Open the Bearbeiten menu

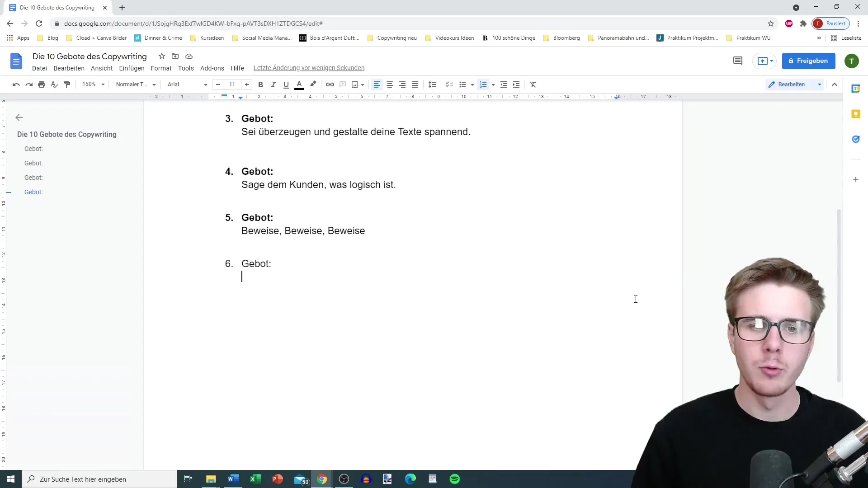pyautogui.click(x=69, y=68)
